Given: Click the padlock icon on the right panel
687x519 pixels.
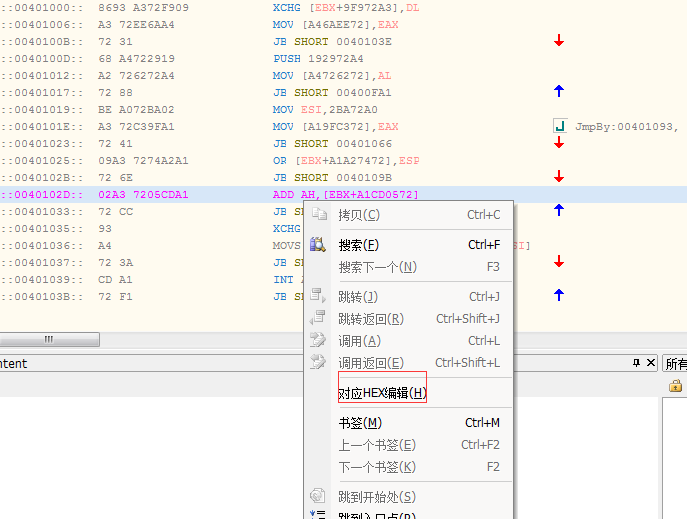Looking at the screenshot, I should pos(675,386).
